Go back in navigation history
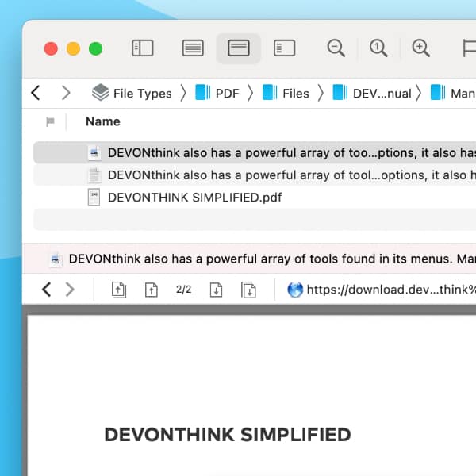Screen dimensions: 476x476 tap(36, 93)
